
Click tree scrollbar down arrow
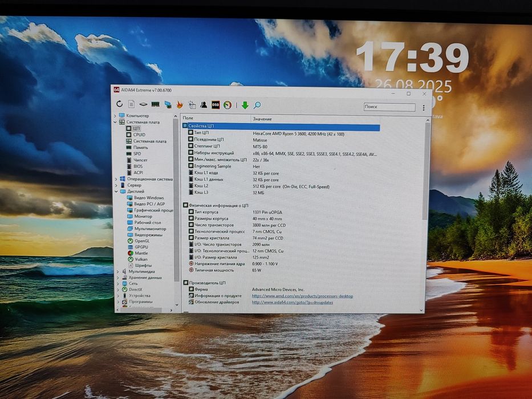pyautogui.click(x=176, y=305)
